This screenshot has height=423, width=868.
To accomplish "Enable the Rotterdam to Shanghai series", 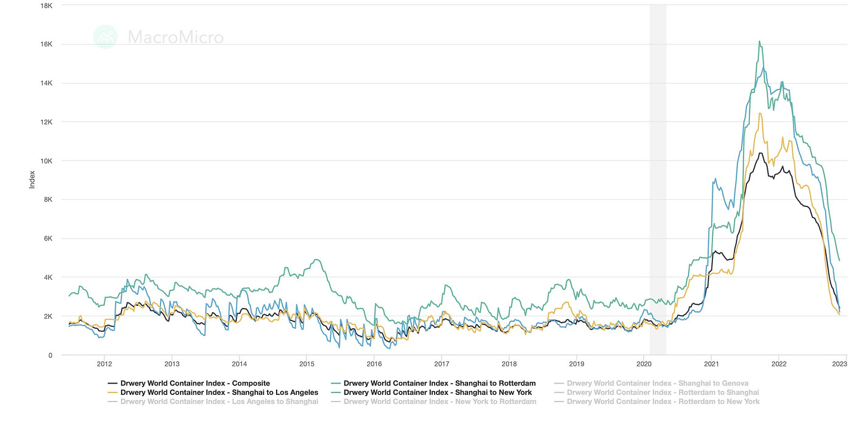I will (x=662, y=393).
